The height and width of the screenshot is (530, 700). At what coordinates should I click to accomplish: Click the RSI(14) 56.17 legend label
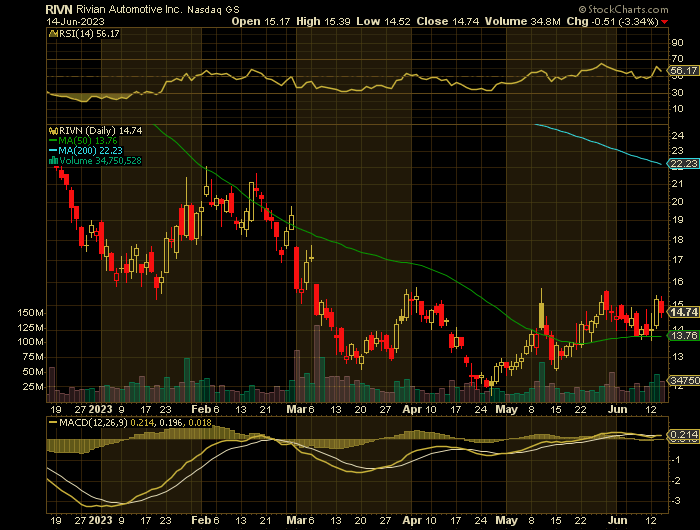(x=89, y=33)
